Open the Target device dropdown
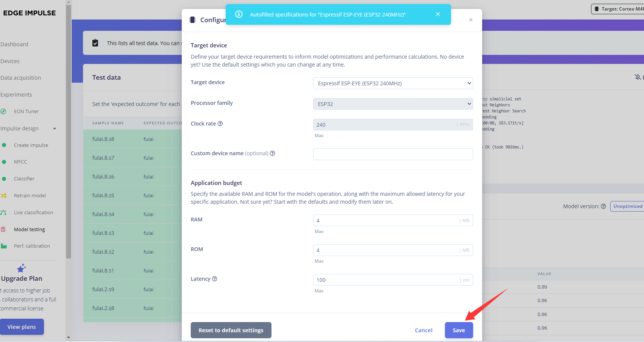The width and height of the screenshot is (644, 342). [x=393, y=83]
